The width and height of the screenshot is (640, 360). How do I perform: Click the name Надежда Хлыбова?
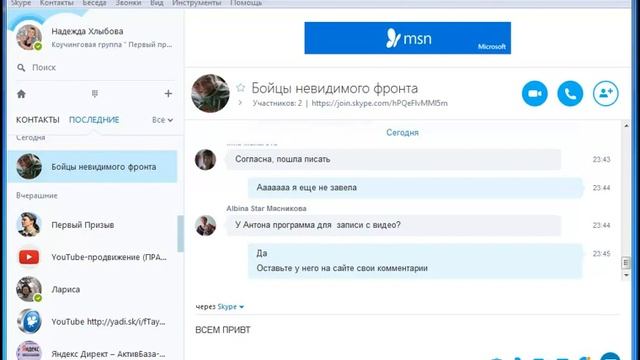pyautogui.click(x=87, y=31)
